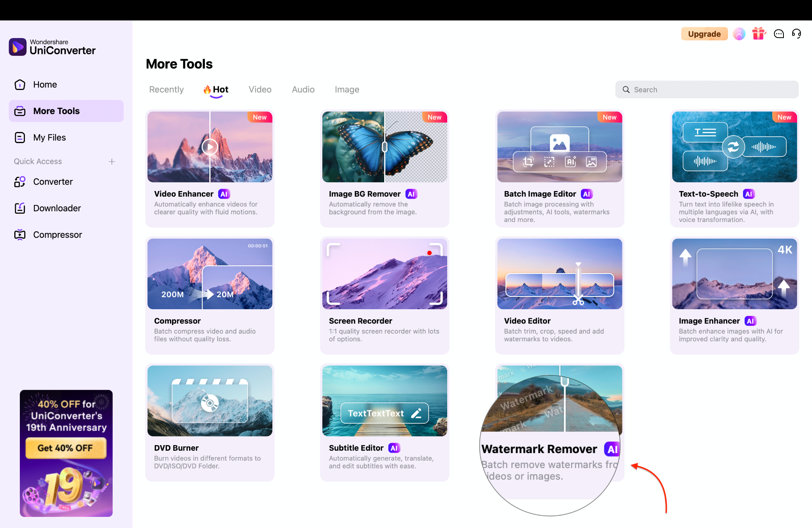
Task: Open Compressor in the sidebar
Action: pos(57,235)
